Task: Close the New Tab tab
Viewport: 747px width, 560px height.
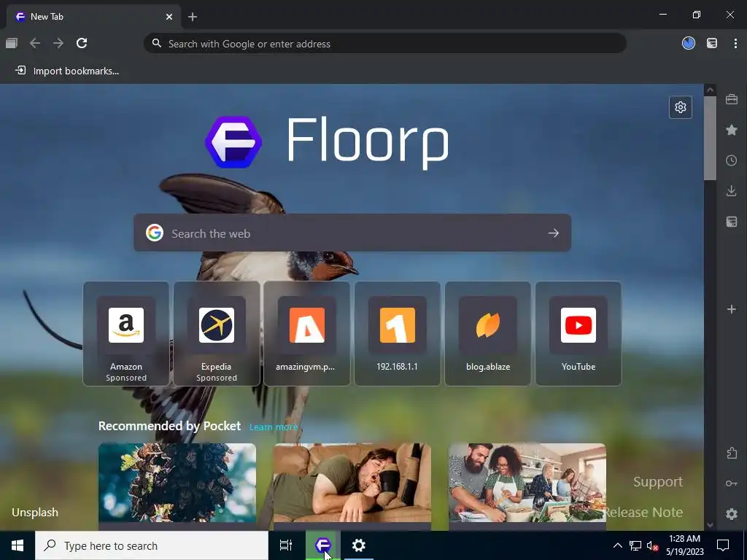Action: pos(169,17)
